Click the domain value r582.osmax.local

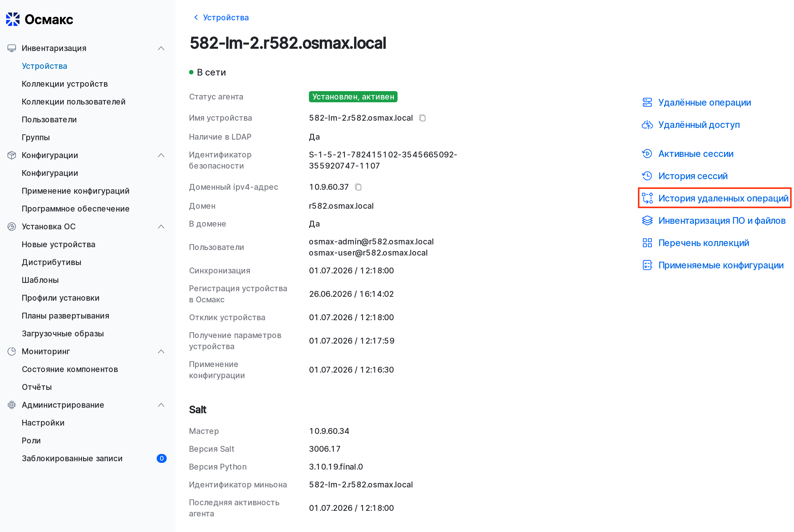coord(341,206)
